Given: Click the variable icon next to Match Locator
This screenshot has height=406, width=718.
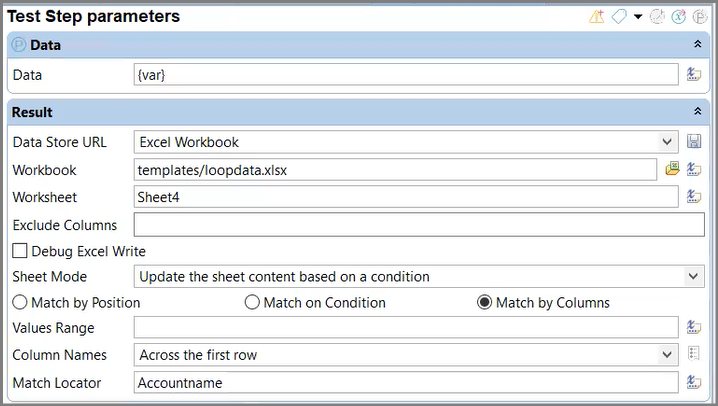Looking at the screenshot, I should coord(694,382).
